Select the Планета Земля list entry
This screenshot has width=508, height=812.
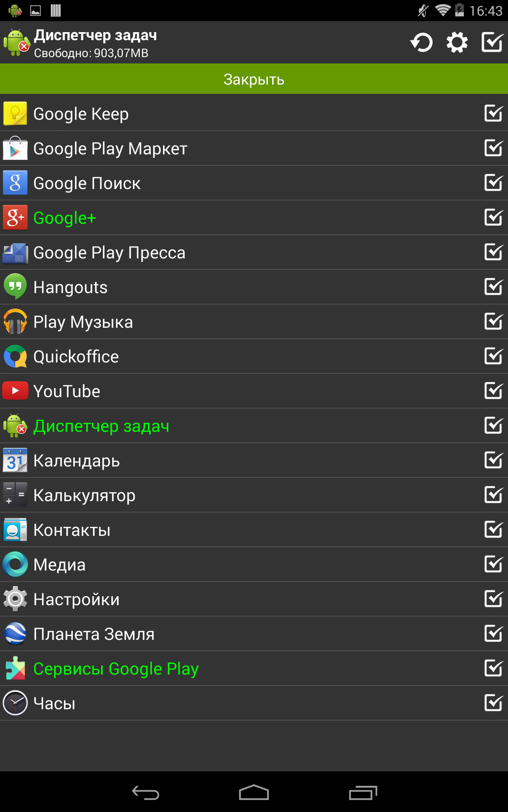tap(254, 634)
